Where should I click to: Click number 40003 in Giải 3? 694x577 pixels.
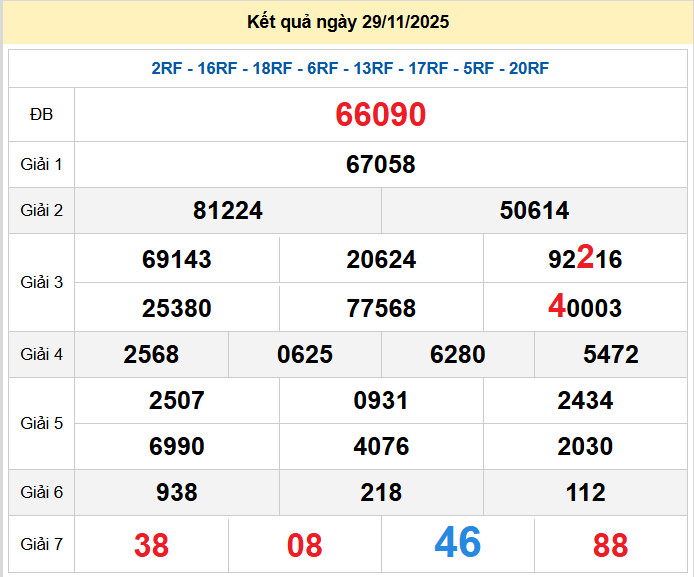(585, 308)
